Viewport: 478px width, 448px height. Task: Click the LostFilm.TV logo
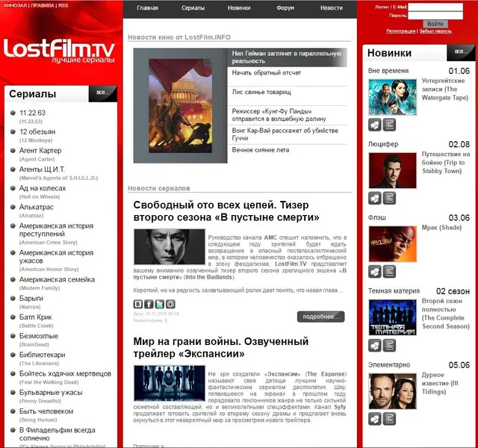click(59, 51)
